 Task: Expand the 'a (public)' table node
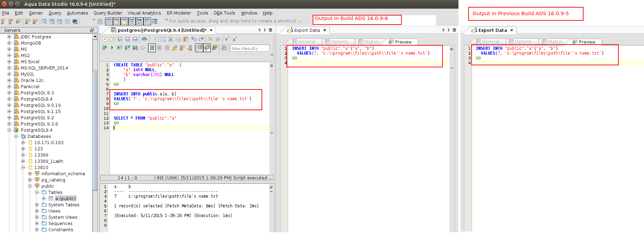[x=44, y=198]
